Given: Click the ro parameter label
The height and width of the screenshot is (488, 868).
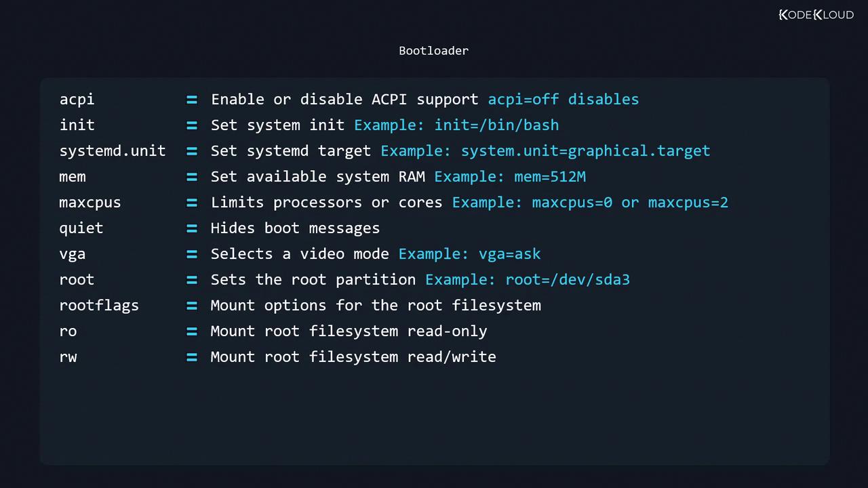Looking at the screenshot, I should pos(68,331).
